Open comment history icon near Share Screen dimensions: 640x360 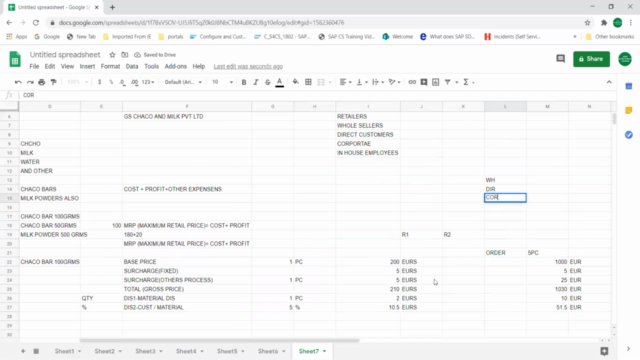[560, 59]
